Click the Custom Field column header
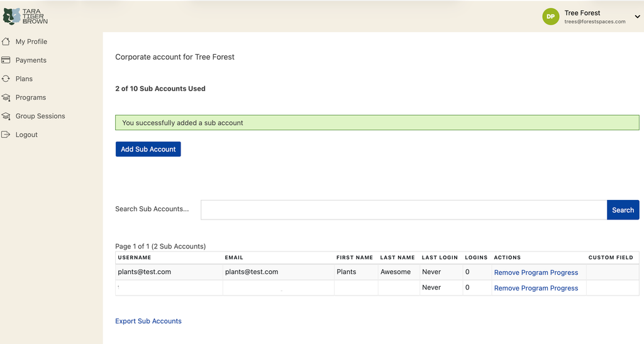The image size is (644, 344). 611,257
